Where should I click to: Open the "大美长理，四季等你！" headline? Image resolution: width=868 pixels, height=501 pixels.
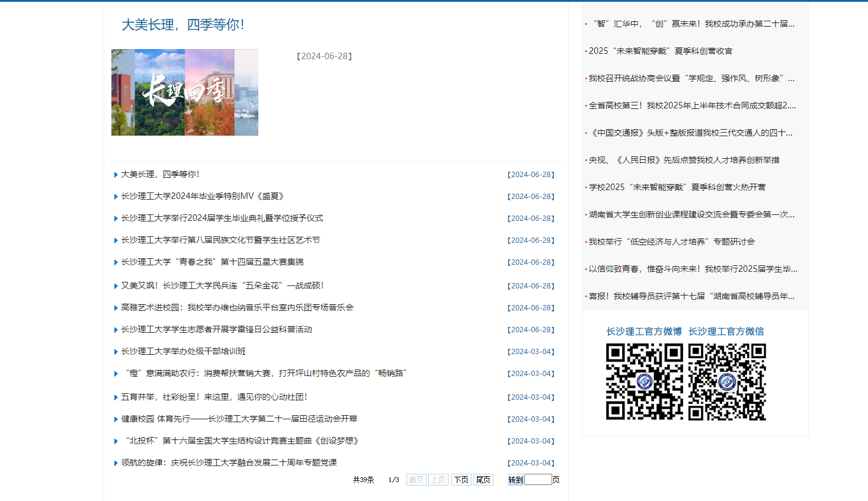click(160, 174)
